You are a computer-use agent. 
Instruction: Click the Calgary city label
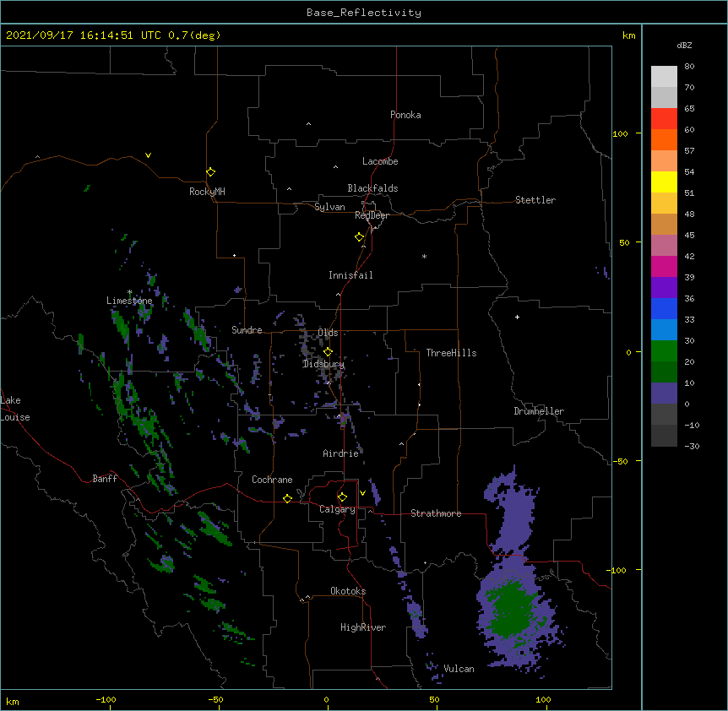click(x=337, y=509)
